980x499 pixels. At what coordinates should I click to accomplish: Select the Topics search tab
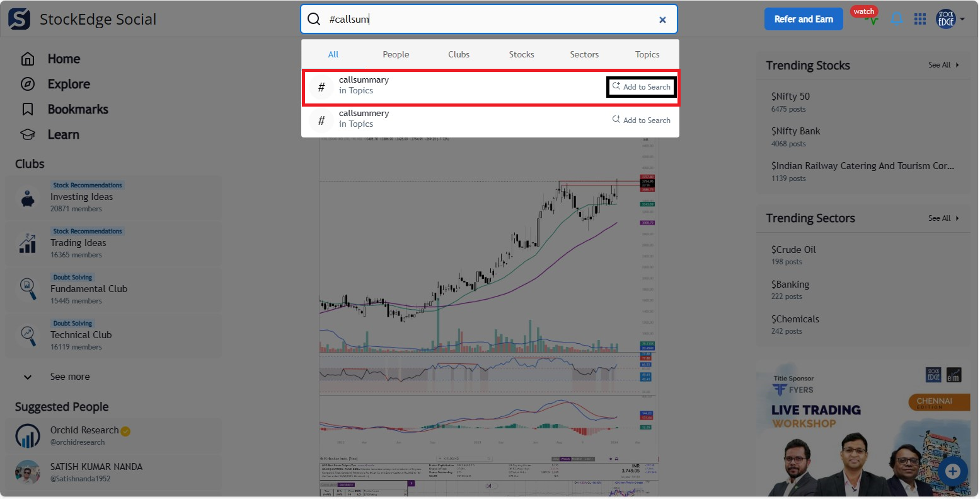647,54
